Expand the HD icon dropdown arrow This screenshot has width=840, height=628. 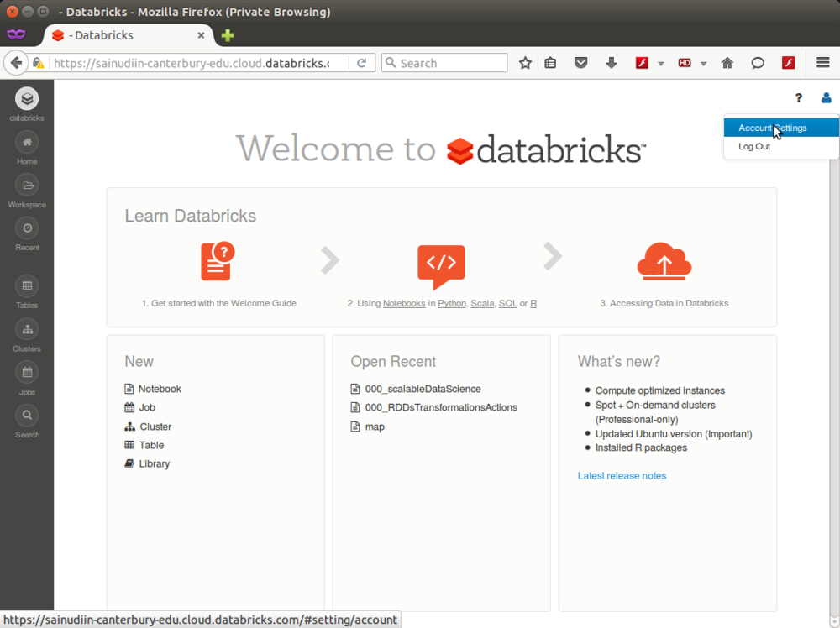pos(703,64)
